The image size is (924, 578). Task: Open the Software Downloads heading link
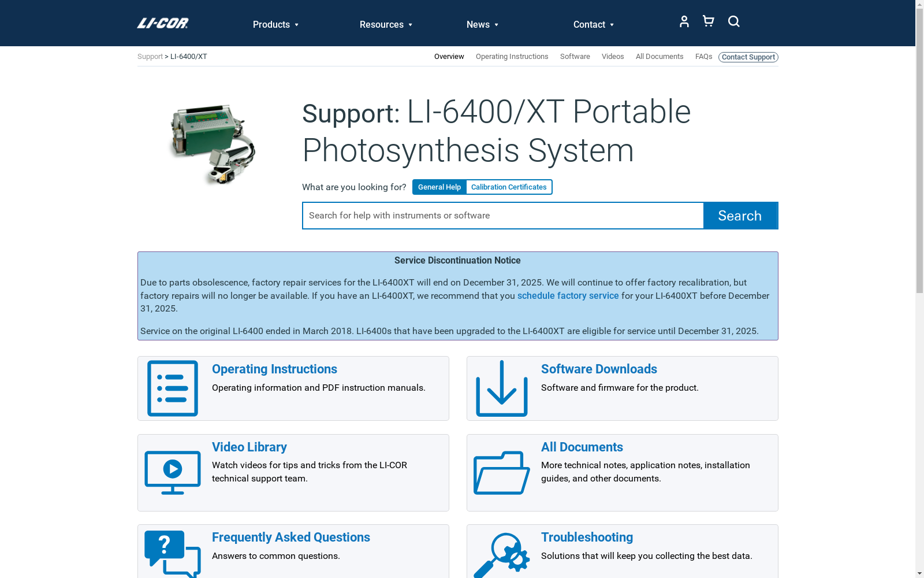pos(599,369)
